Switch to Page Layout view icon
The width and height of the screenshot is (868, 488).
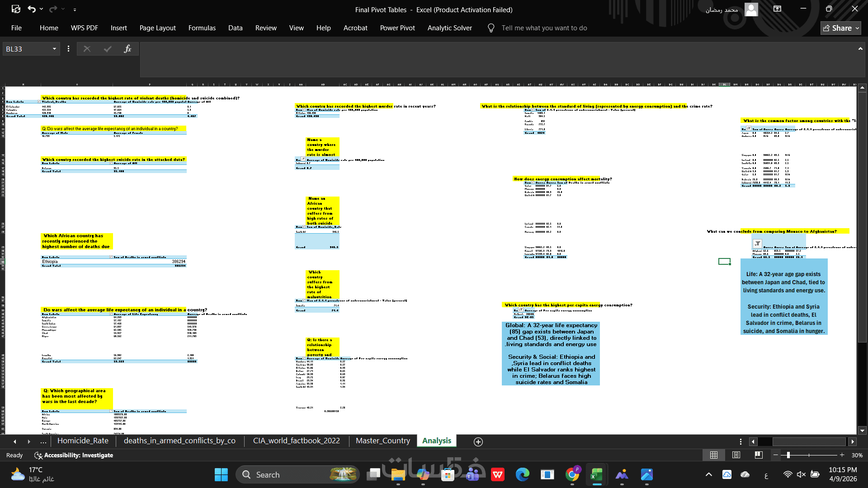736,455
